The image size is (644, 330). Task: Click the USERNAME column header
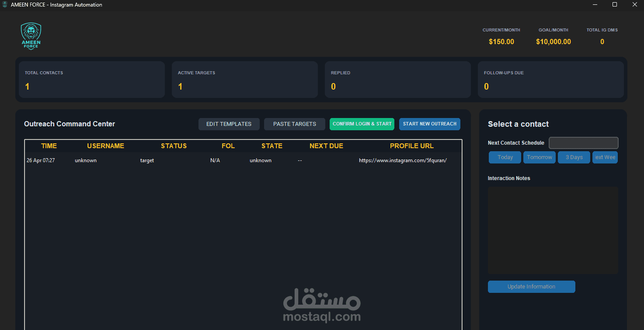click(x=106, y=146)
